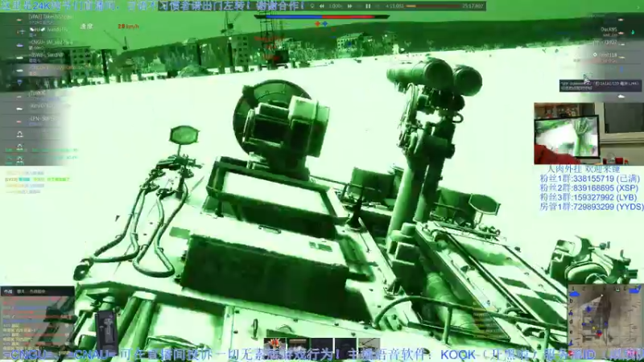Screen dimensions: 644x362
Task: Click the red 28 km/h speed readout
Action: pos(128,27)
